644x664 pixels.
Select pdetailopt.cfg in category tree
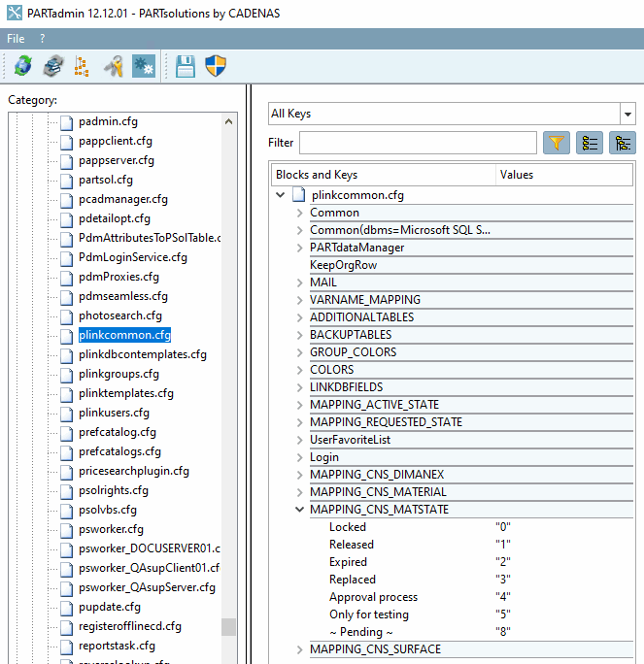tap(115, 218)
